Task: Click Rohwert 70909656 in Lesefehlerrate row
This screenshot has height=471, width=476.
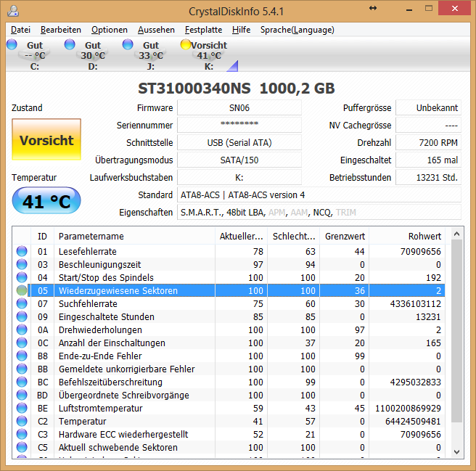Action: (x=420, y=251)
